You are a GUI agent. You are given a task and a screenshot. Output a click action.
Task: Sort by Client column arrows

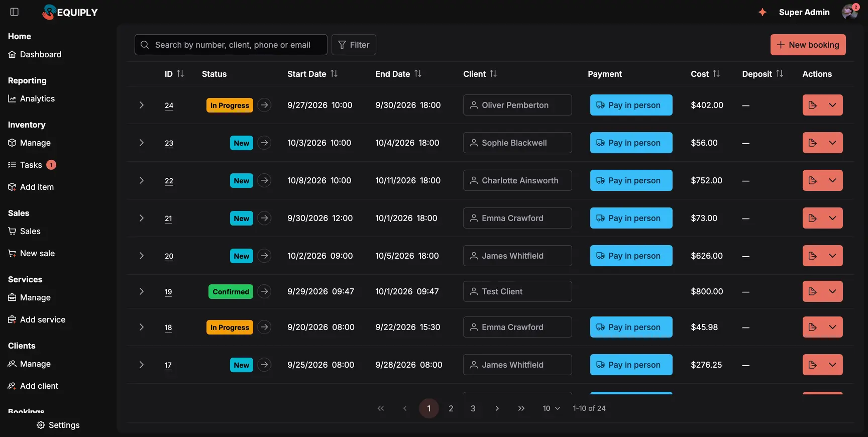coord(493,74)
